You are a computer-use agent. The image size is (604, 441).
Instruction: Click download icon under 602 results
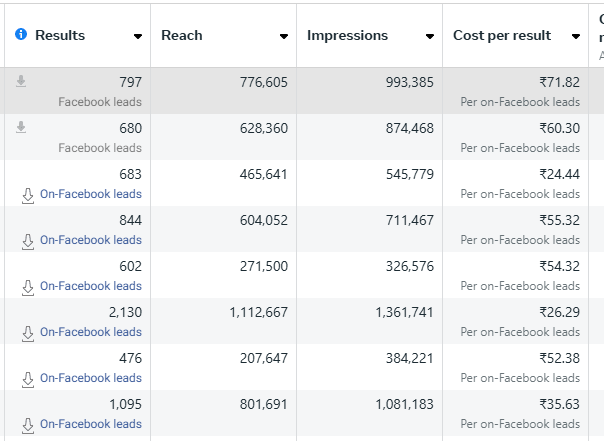28,287
